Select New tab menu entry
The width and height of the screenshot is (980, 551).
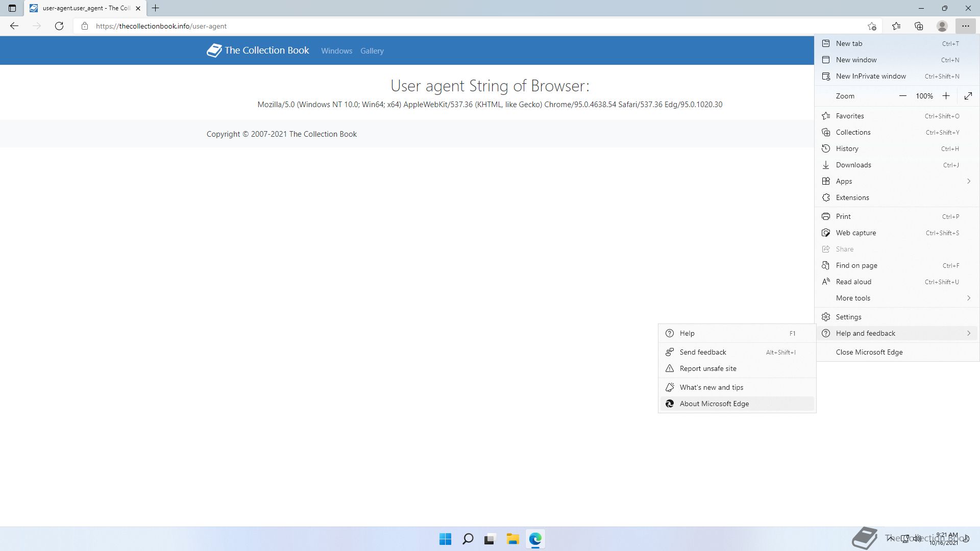pyautogui.click(x=897, y=43)
